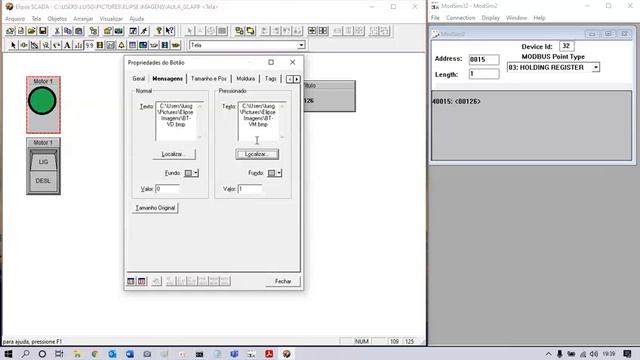Select the 9.9 display object tool

click(x=89, y=45)
